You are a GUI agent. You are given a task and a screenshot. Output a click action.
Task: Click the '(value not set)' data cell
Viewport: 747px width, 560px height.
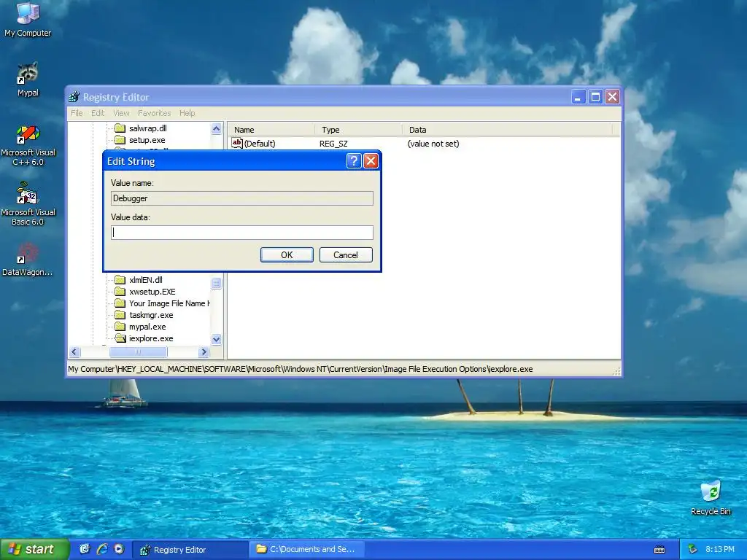click(x=433, y=144)
